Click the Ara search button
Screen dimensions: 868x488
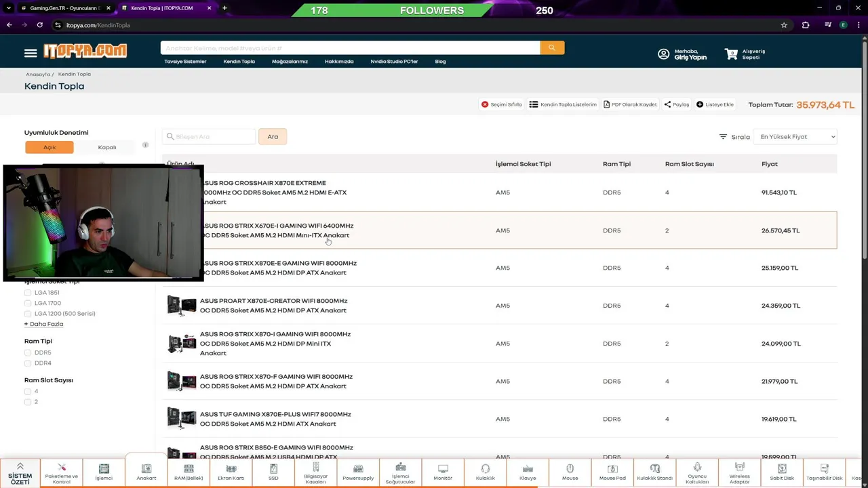(273, 136)
